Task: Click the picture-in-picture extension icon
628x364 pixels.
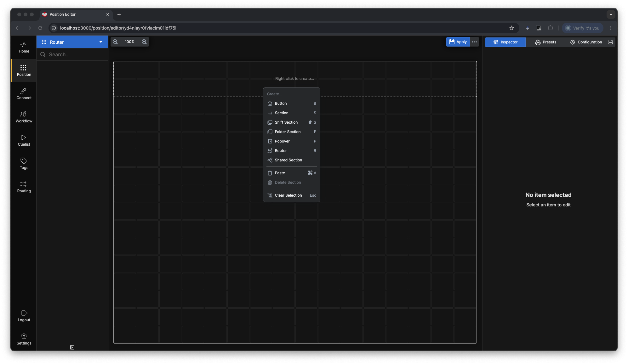Action: [x=539, y=28]
